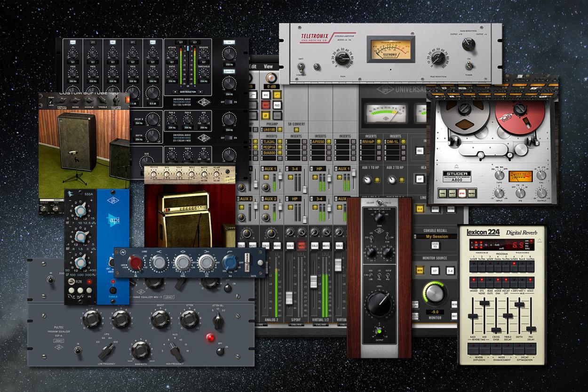Unmute the S/PDIF channel red MUTE button
The height and width of the screenshot is (392, 588).
[301, 246]
